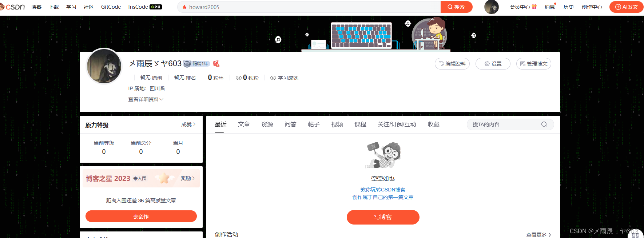Click the QR code icon at bottom right

click(x=636, y=235)
